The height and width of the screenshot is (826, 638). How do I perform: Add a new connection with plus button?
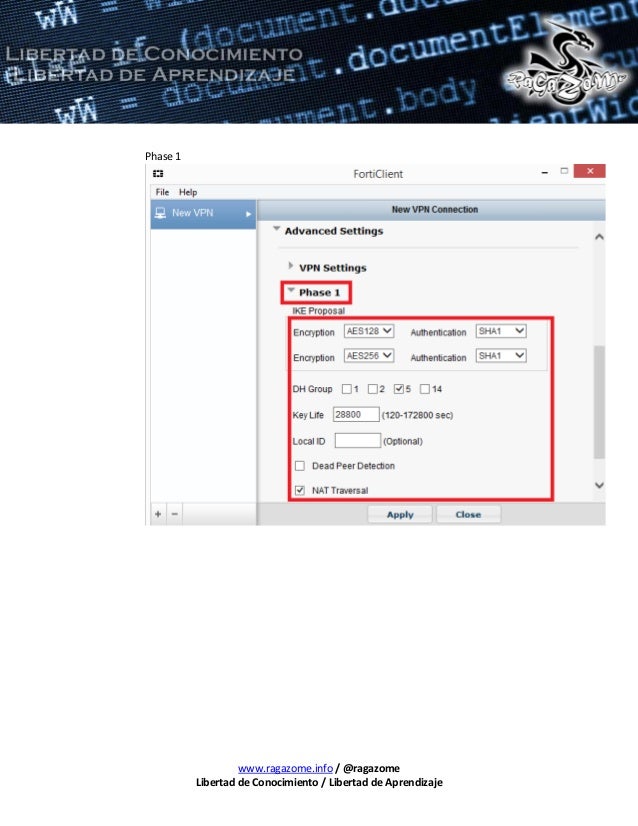(158, 514)
